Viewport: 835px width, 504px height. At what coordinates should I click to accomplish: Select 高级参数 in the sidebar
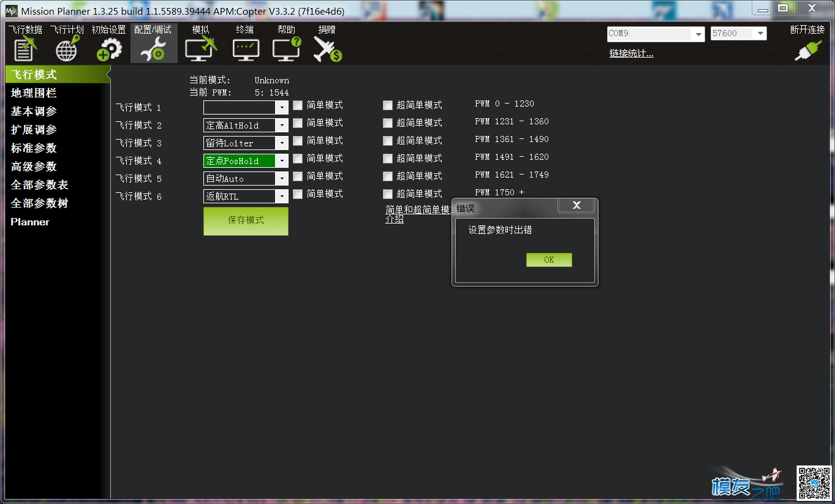point(34,167)
